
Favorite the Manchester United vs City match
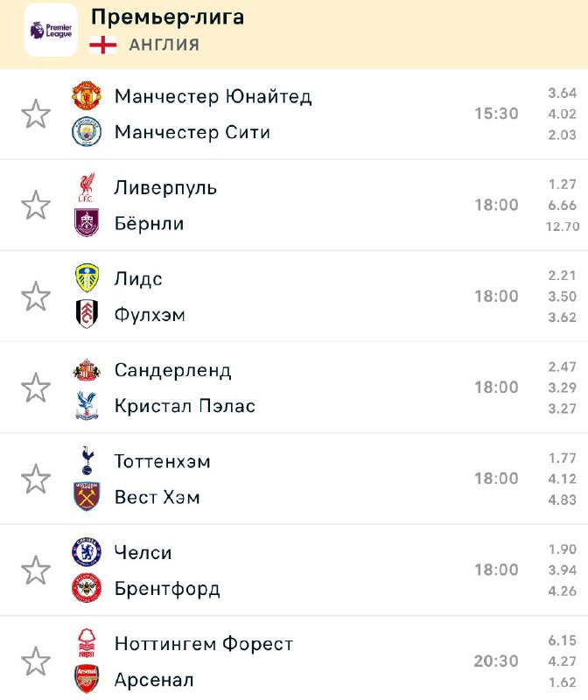[36, 114]
